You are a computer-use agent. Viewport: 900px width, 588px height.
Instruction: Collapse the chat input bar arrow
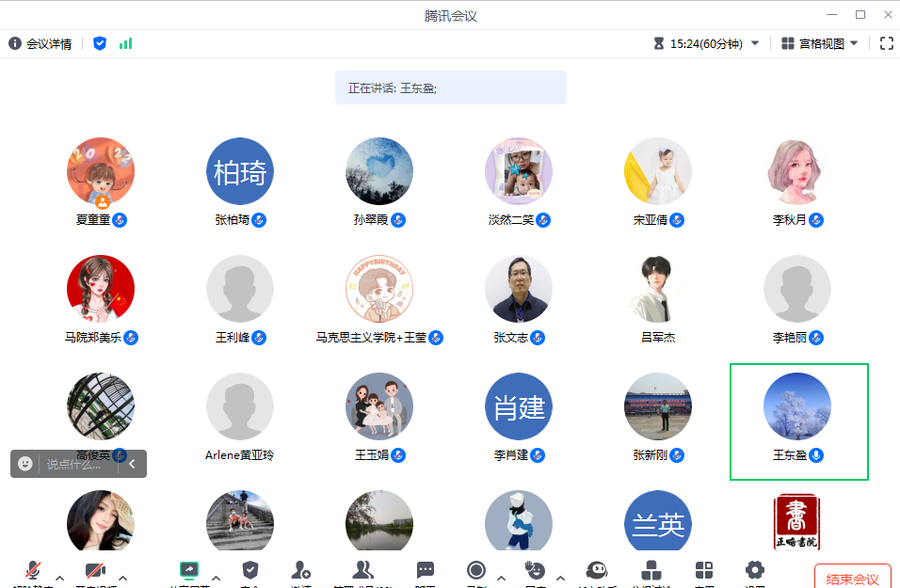(x=133, y=464)
